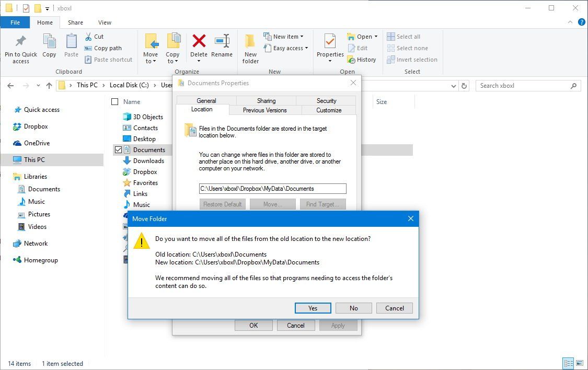Confirm moving files by clicking Yes
This screenshot has height=370, width=588.
pos(313,308)
